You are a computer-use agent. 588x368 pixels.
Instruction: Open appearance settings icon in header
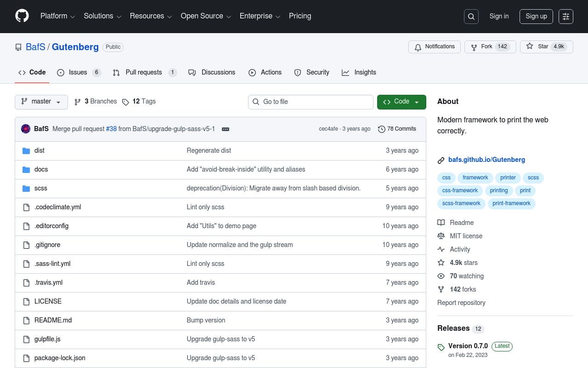[566, 17]
